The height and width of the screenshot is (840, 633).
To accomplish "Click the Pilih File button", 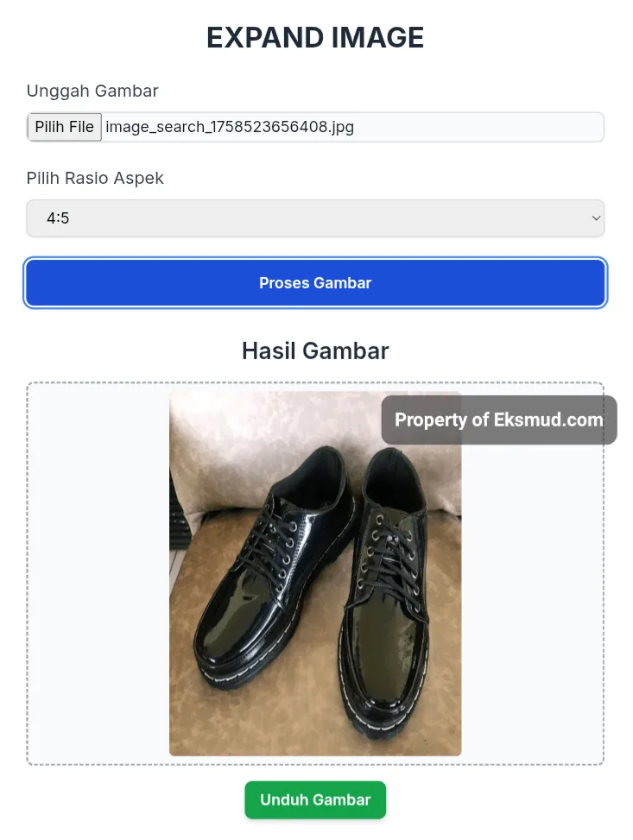I will (x=64, y=127).
